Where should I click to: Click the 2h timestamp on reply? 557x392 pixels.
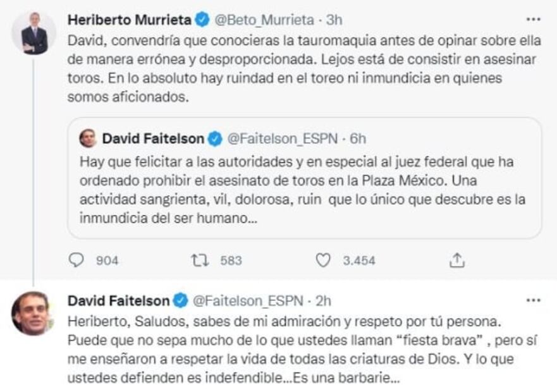[x=323, y=300]
